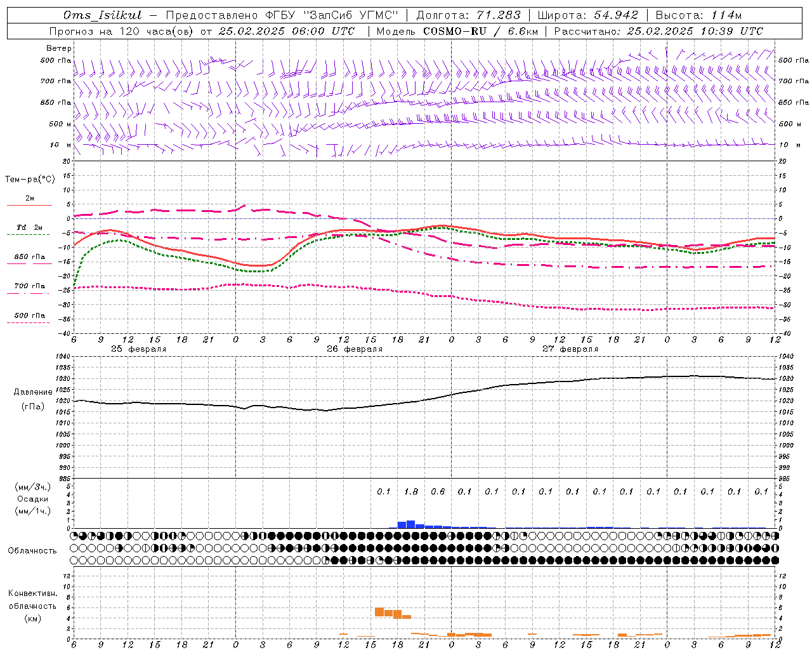
Task: Click the '700 гПа' temperature legend entry
Action: click(30, 286)
